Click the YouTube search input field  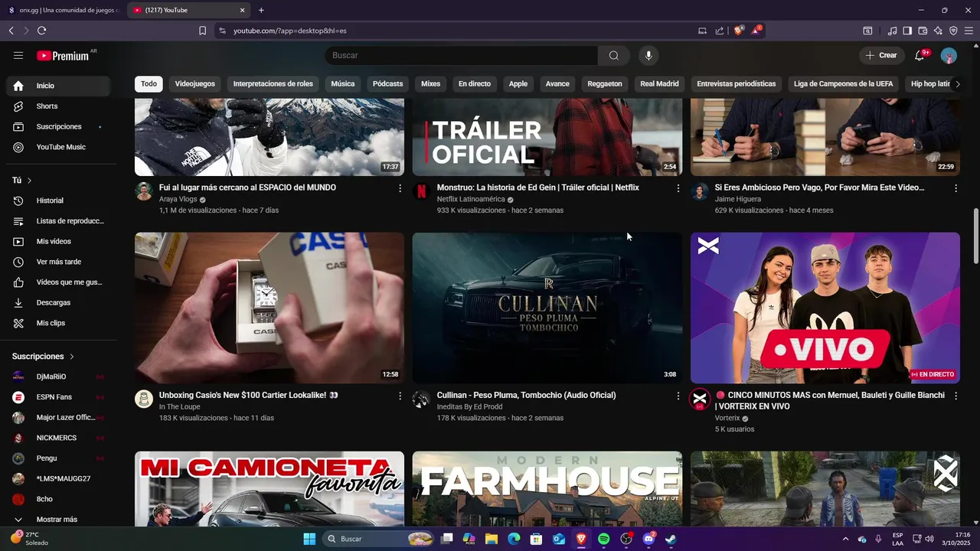[x=462, y=55]
